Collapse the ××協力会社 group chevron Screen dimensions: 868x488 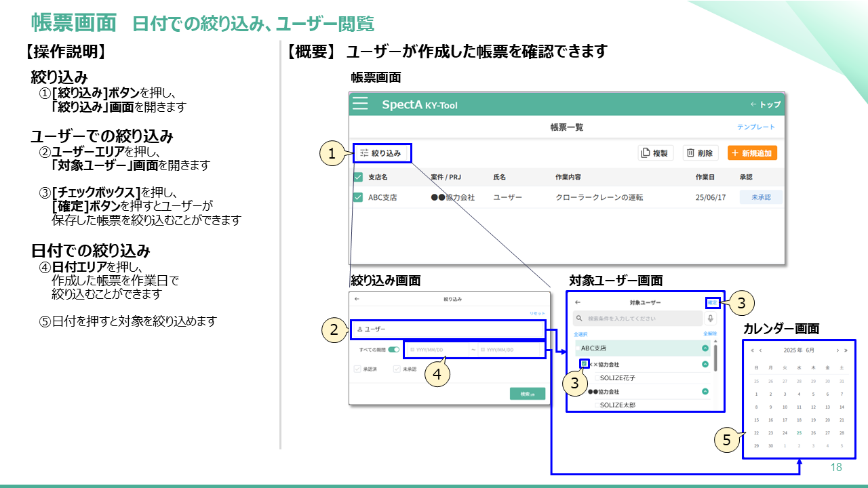tap(705, 365)
